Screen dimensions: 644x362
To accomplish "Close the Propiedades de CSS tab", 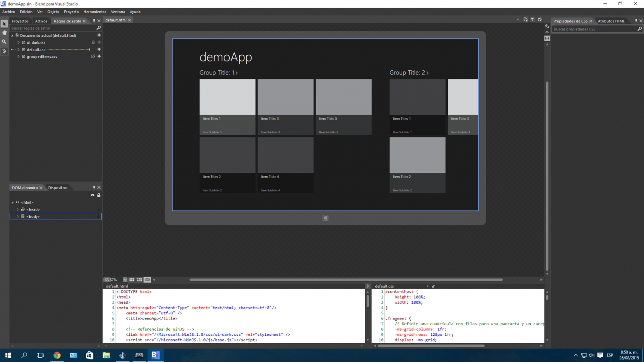I will (x=591, y=21).
